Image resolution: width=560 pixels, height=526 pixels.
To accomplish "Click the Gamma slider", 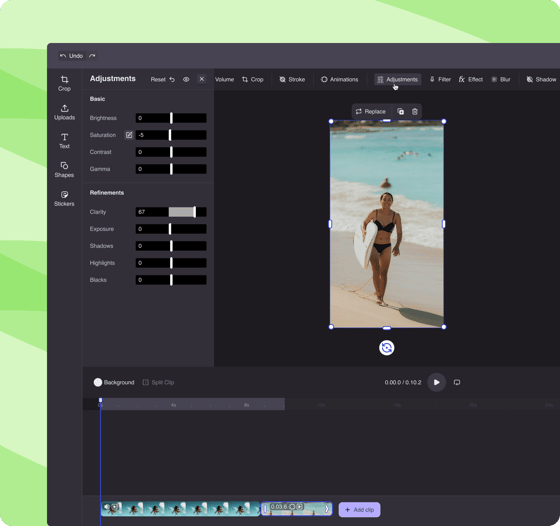I will tap(171, 169).
